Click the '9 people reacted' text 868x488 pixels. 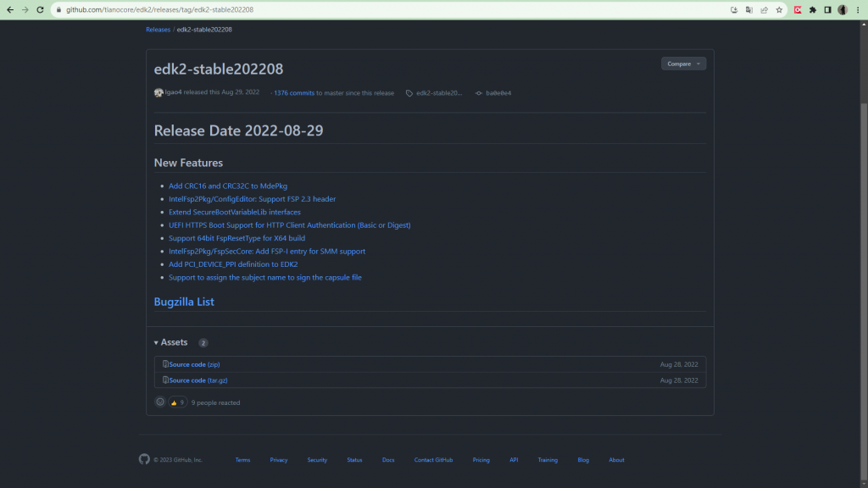[x=215, y=402]
